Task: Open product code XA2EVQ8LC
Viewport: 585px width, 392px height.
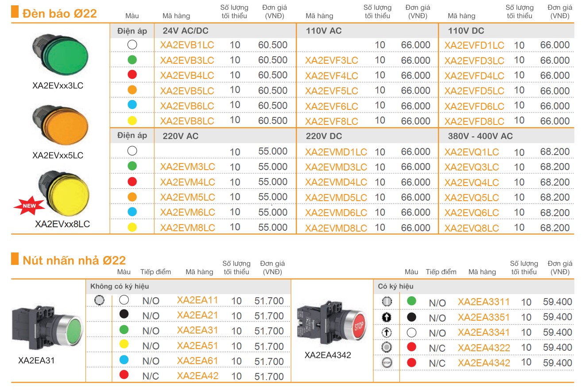Action: 472,228
